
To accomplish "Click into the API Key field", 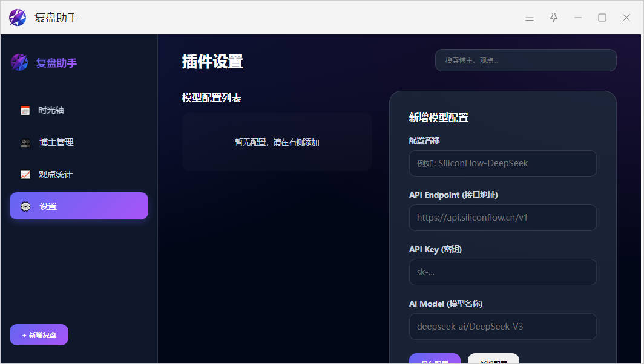I will (502, 272).
